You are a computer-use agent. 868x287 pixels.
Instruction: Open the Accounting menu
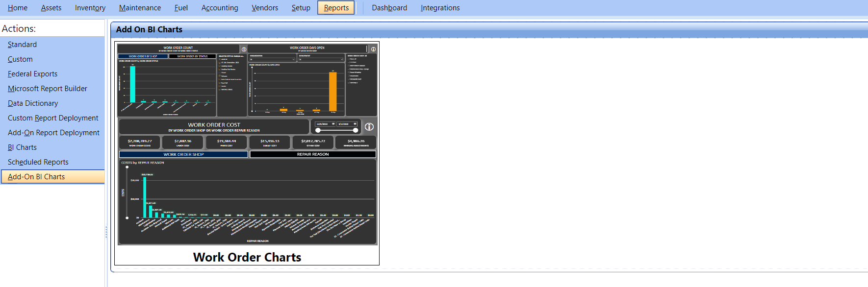point(220,8)
